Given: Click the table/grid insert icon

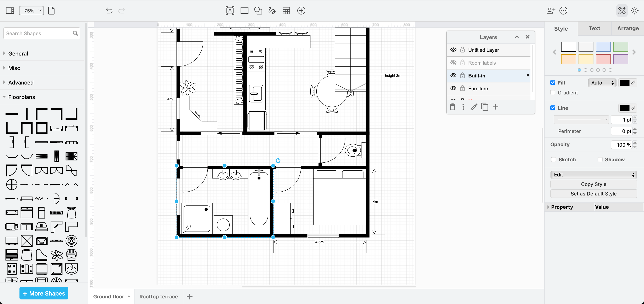Looking at the screenshot, I should click(286, 10).
